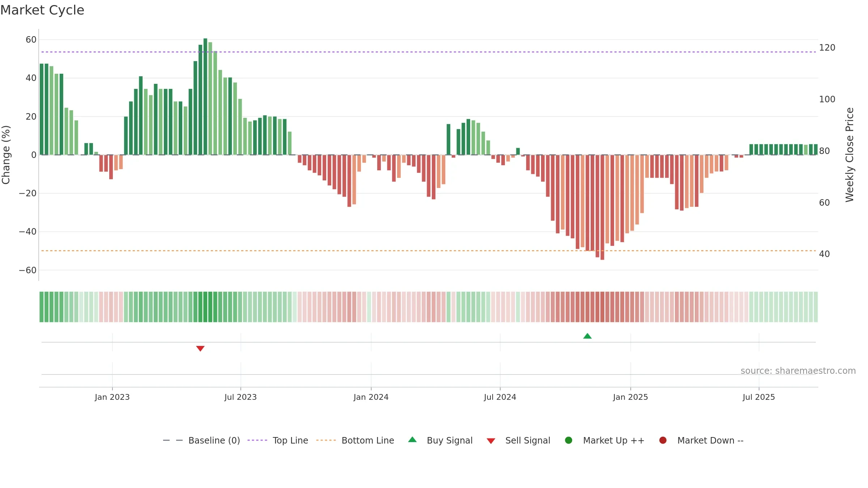Toggle the Baseline (0) legend entry
868x488 pixels.
pyautogui.click(x=201, y=440)
